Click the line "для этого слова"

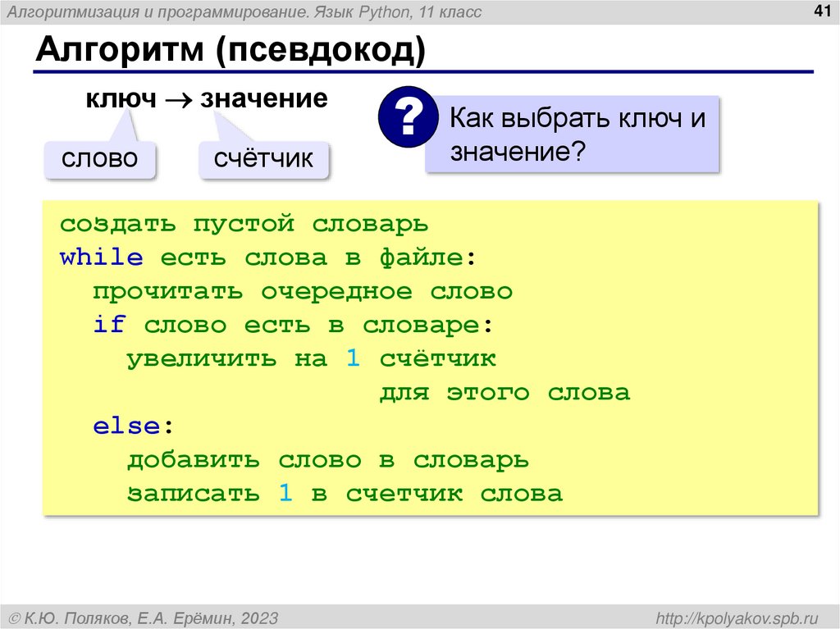click(x=504, y=394)
